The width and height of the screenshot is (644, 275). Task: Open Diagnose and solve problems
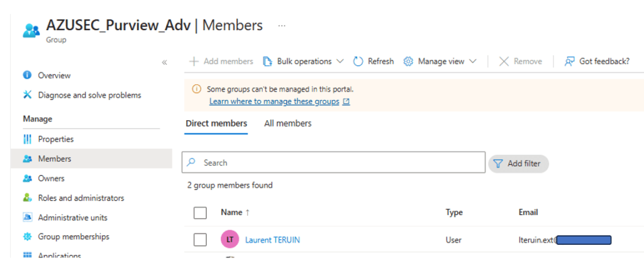tap(89, 96)
